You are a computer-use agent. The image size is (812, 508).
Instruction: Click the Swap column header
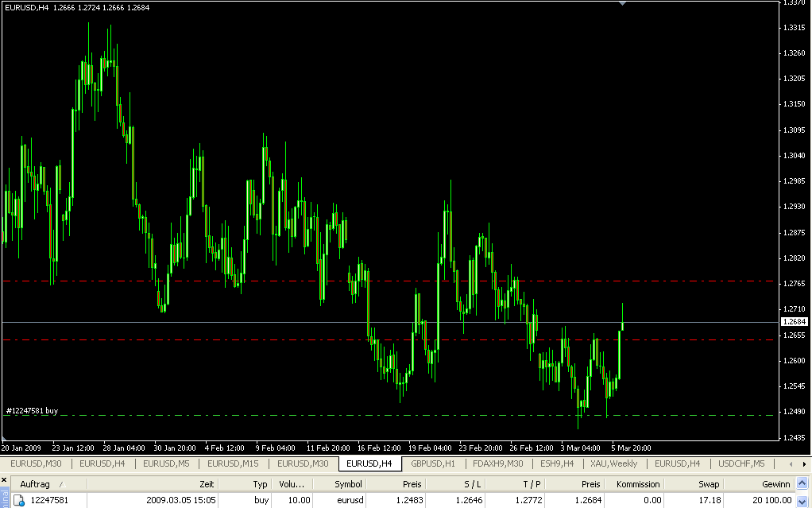point(694,484)
